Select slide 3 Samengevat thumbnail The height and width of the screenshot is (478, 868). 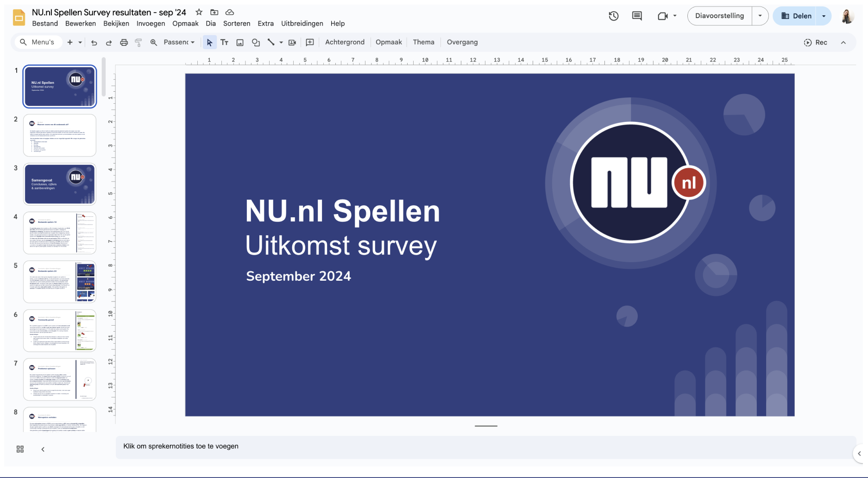(x=60, y=184)
